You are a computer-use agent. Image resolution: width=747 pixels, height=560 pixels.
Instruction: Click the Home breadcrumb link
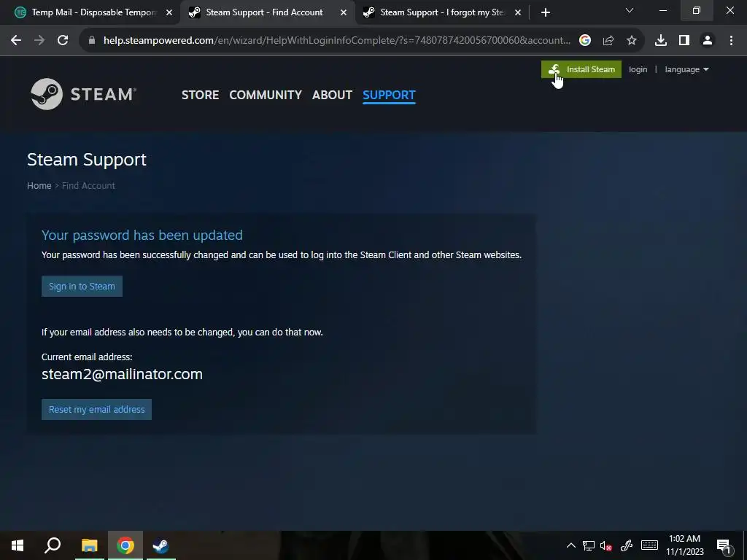coord(39,186)
